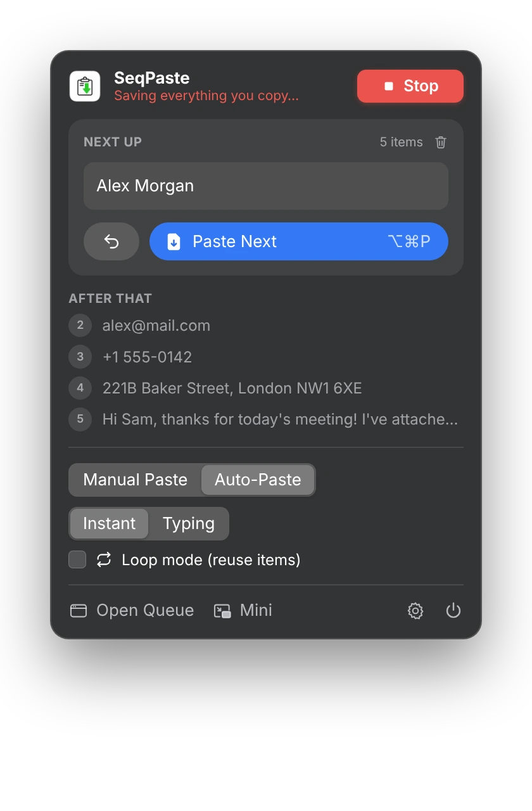Click the number 4 badge in the queue
Viewport: 532px width, 811px height.
80,388
